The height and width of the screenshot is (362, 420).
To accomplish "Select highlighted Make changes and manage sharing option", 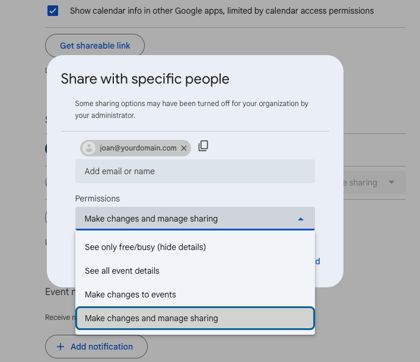I will (x=195, y=318).
